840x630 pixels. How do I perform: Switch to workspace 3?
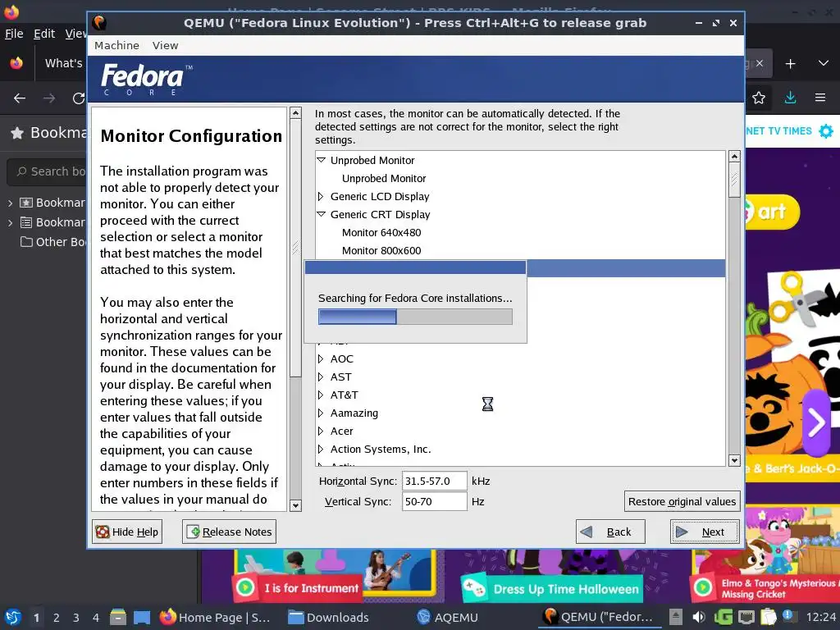tap(75, 618)
